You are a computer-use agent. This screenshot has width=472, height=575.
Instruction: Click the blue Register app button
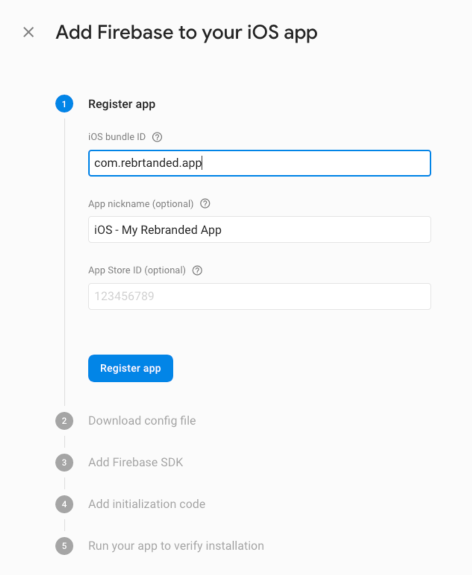click(x=131, y=368)
